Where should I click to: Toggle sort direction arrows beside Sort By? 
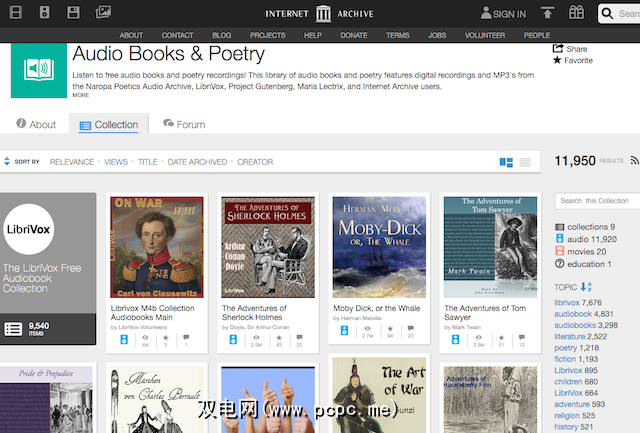pos(7,161)
